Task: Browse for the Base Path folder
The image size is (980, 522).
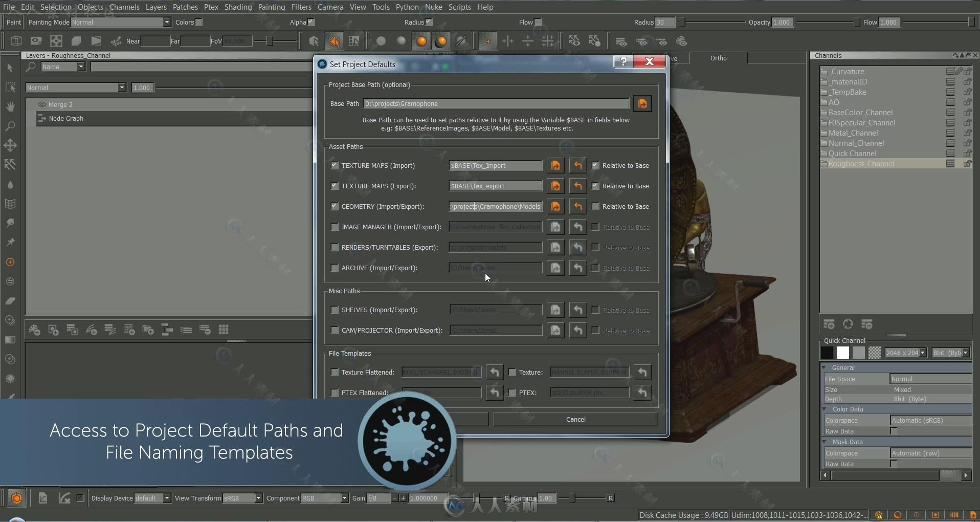Action: pyautogui.click(x=642, y=104)
